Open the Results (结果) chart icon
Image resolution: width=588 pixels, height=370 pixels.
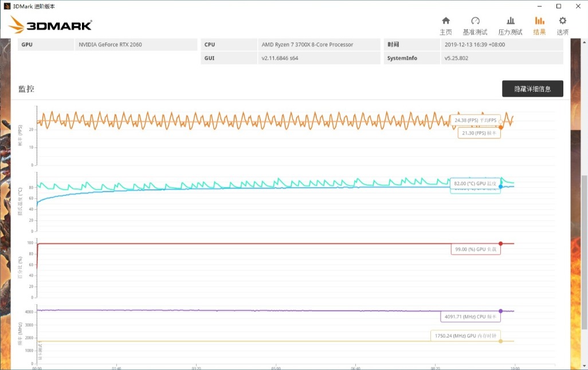[x=539, y=21]
